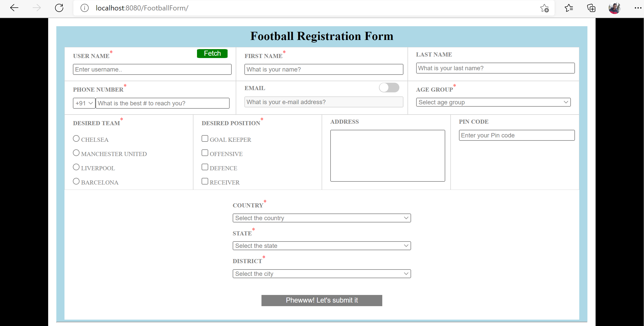The image size is (644, 326).
Task: Open Collections icon in browser toolbar
Action: (x=591, y=8)
